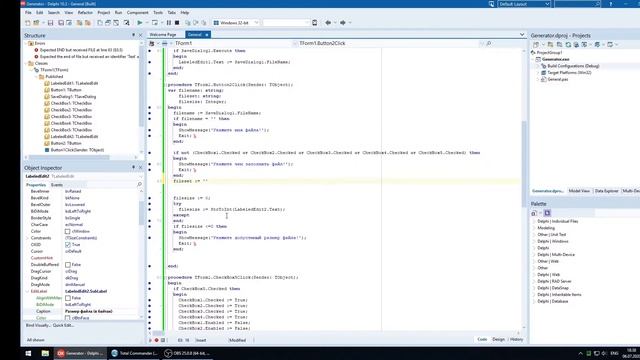Click the Save icon in the toolbar
This screenshot has height=360, width=640.
point(50,23)
